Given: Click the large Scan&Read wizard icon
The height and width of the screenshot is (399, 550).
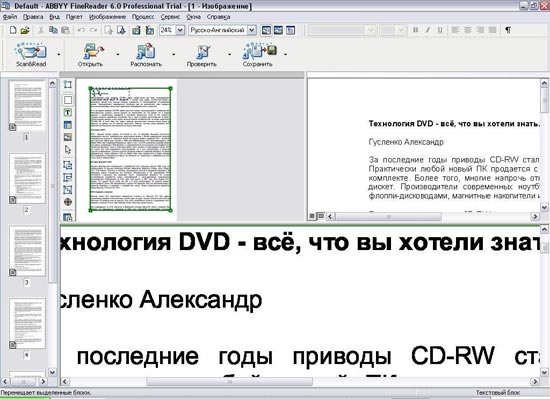Looking at the screenshot, I should (x=31, y=51).
